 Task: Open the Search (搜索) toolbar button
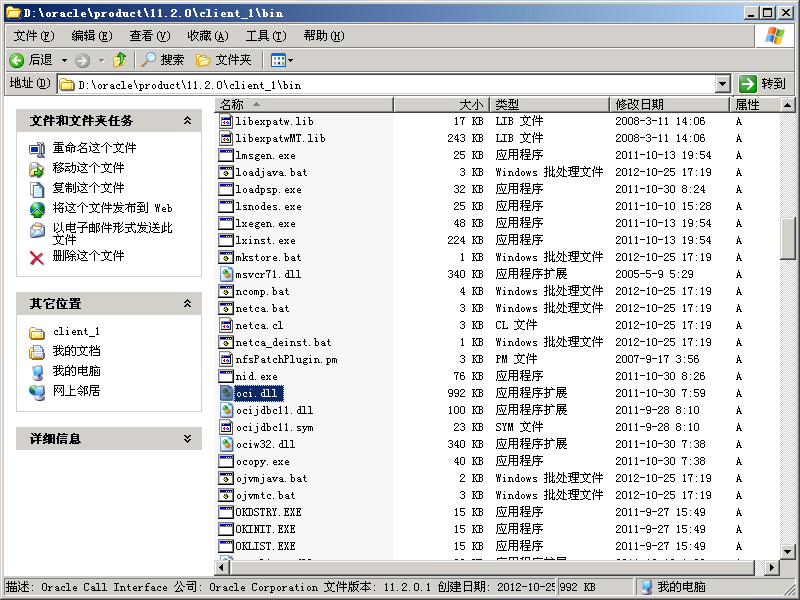click(162, 60)
